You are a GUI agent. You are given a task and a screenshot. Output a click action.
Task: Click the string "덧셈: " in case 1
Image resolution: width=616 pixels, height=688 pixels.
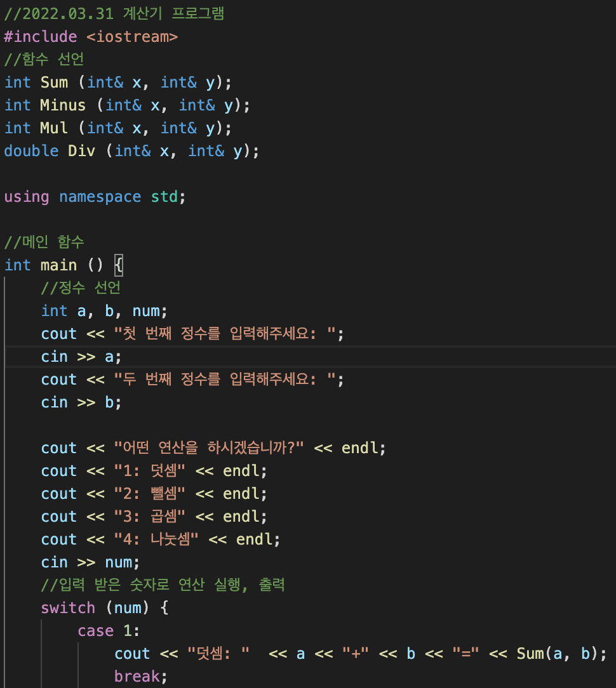218,653
